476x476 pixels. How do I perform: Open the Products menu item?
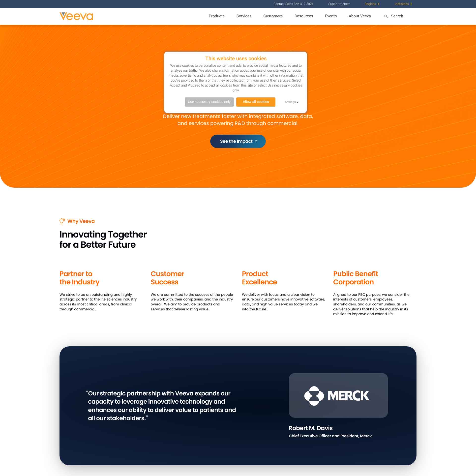[217, 16]
